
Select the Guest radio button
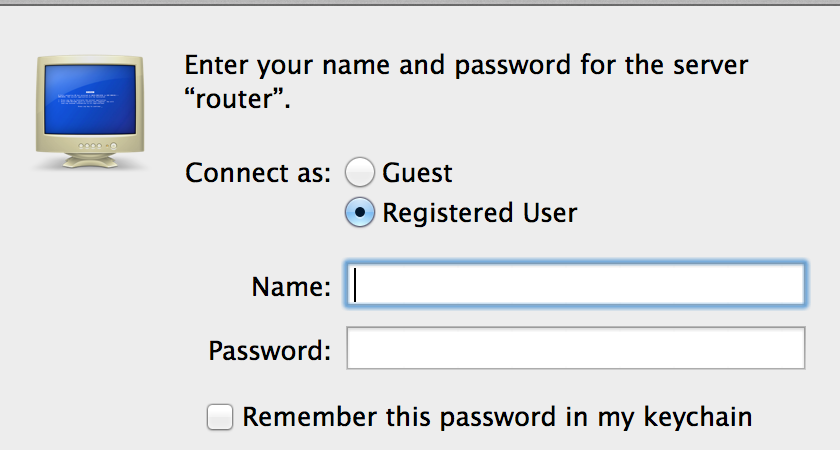(359, 173)
